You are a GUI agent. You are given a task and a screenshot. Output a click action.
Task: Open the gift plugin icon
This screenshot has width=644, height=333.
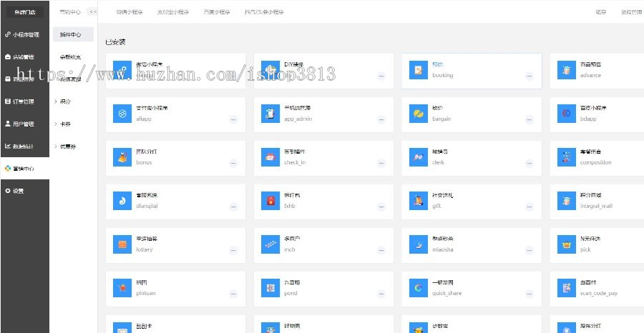click(416, 201)
